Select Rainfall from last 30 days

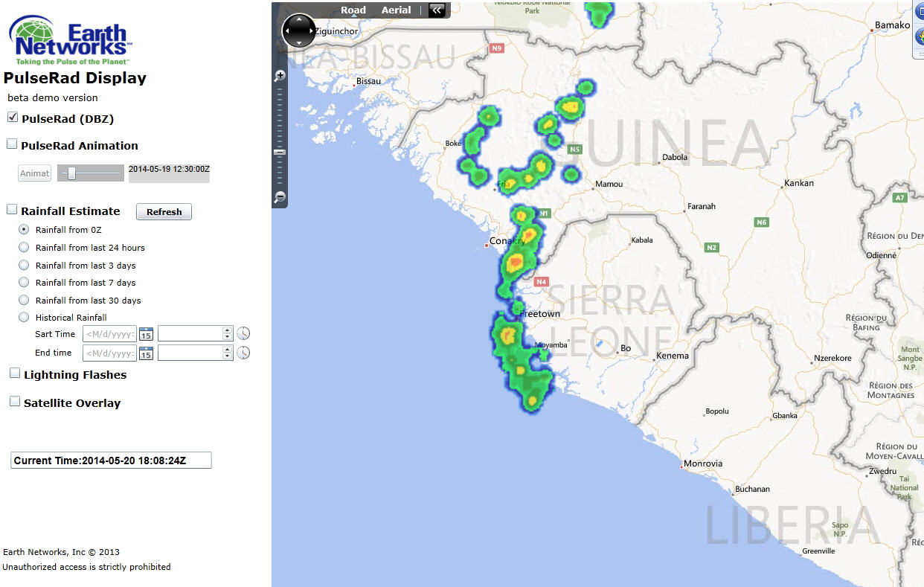point(25,301)
